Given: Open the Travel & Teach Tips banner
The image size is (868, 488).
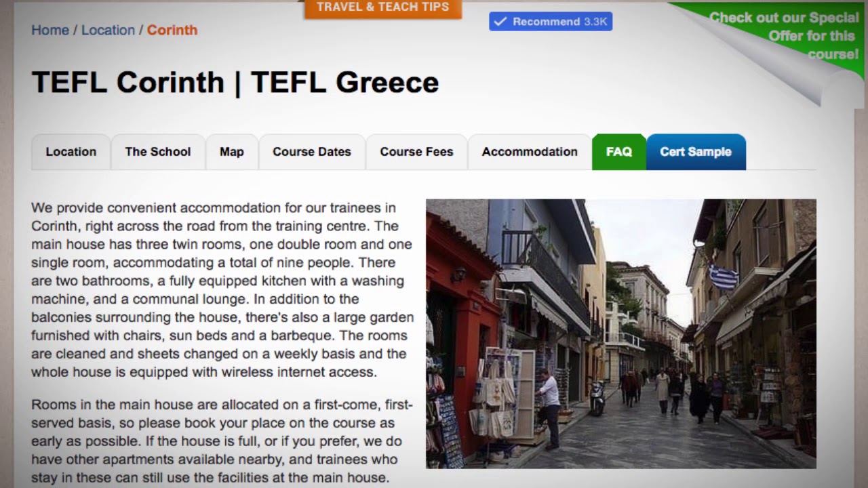Looking at the screenshot, I should pyautogui.click(x=382, y=8).
